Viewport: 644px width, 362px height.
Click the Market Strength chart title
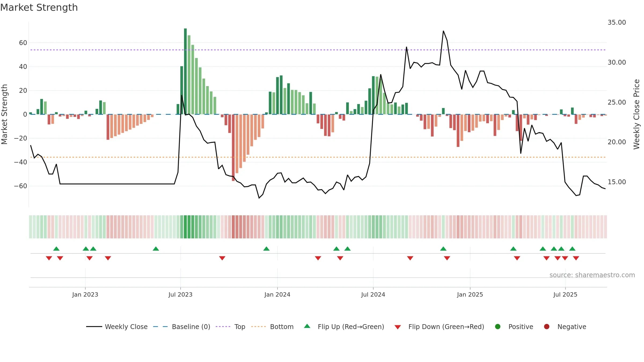(39, 8)
